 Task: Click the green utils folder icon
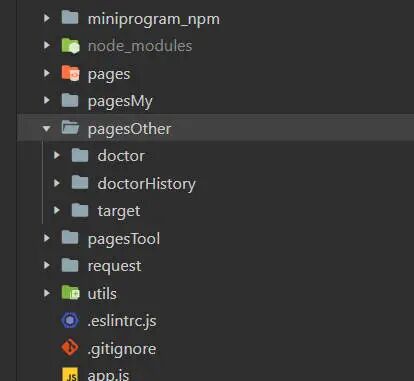coord(70,293)
